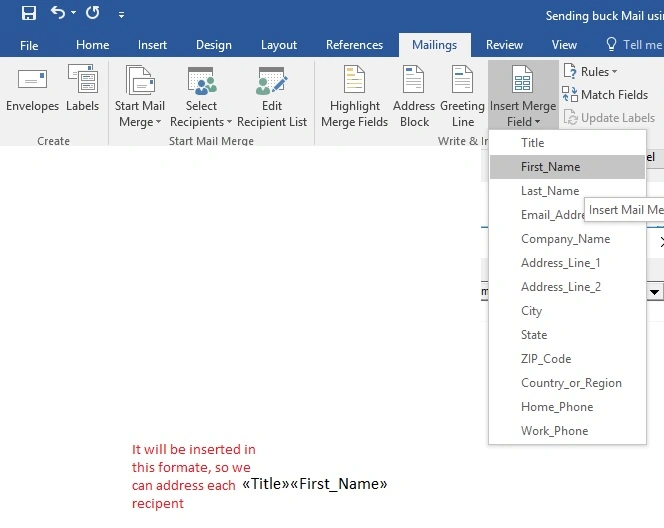Viewport: 664px width, 528px height.
Task: Select ZIP_Code merge field
Action: pos(567,359)
